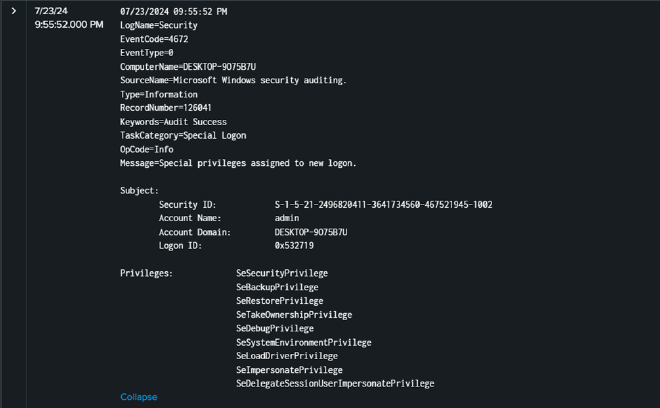Image resolution: width=660 pixels, height=408 pixels.
Task: Select the SeDebugPrivilege entry
Action: pyautogui.click(x=275, y=328)
